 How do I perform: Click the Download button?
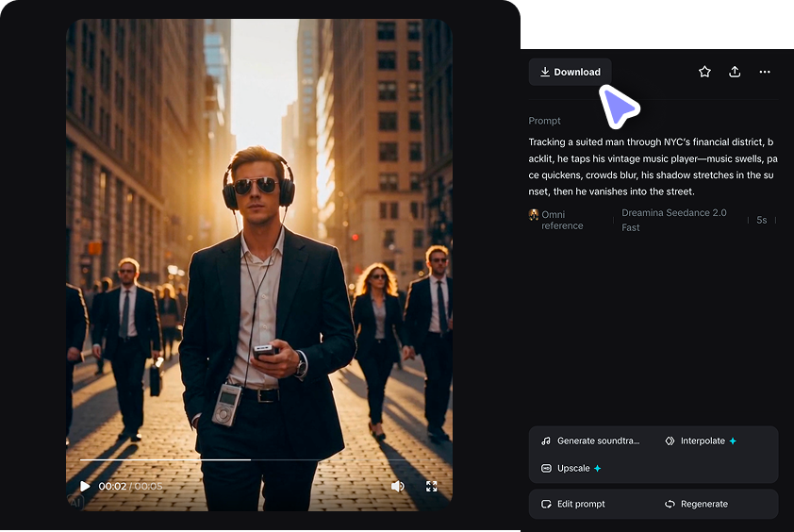[x=571, y=72]
